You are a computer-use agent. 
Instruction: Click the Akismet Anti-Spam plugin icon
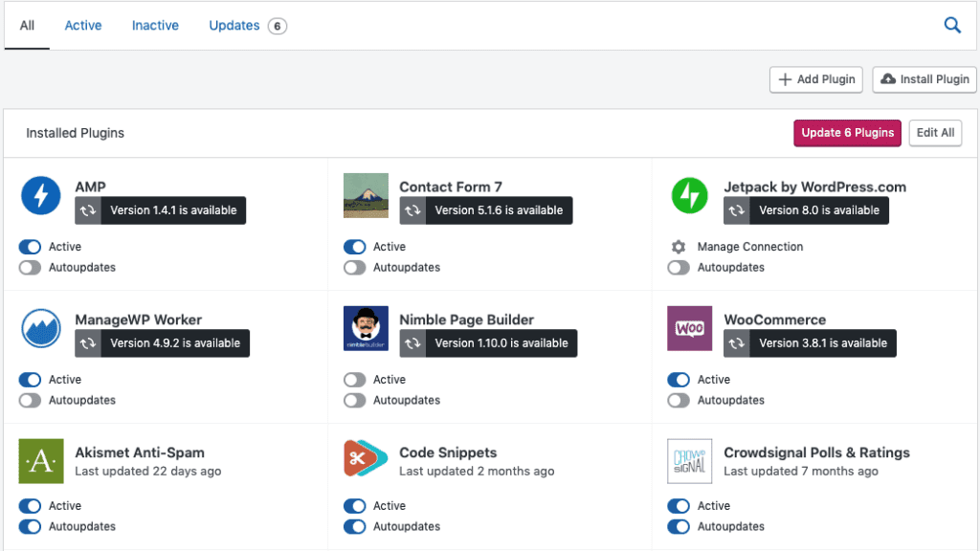(41, 461)
